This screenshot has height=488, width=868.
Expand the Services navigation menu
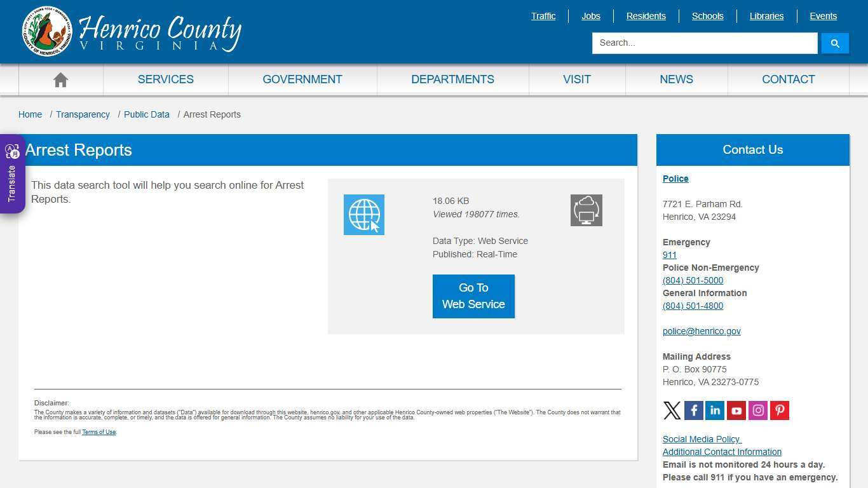165,79
